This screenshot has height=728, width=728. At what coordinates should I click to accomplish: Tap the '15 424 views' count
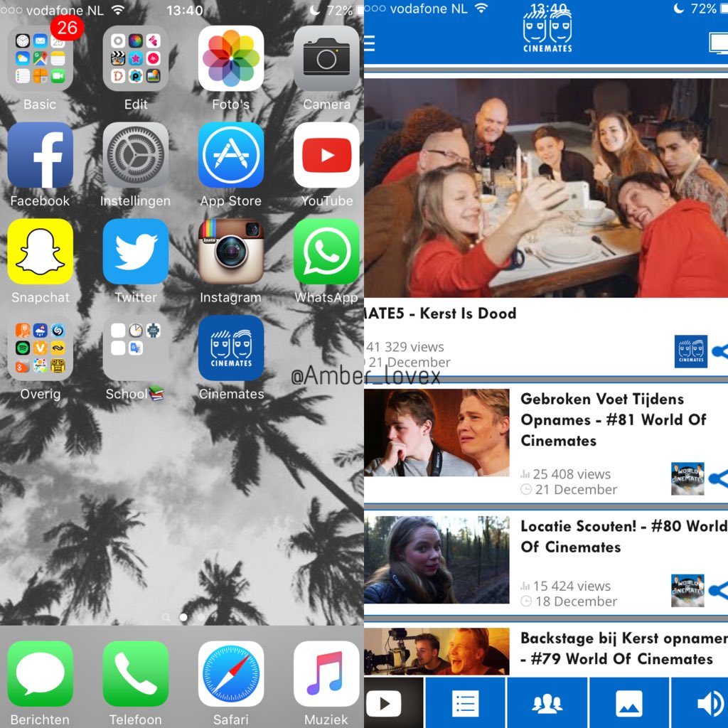pos(572,586)
